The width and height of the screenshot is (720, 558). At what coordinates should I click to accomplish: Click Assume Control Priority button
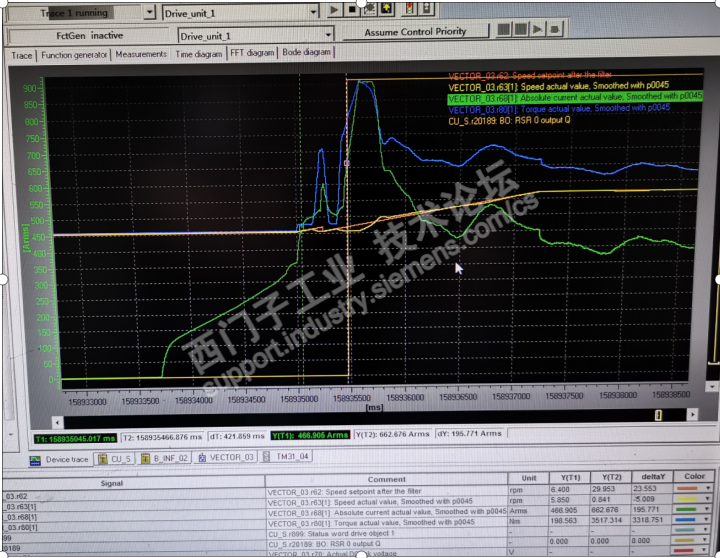tap(415, 32)
